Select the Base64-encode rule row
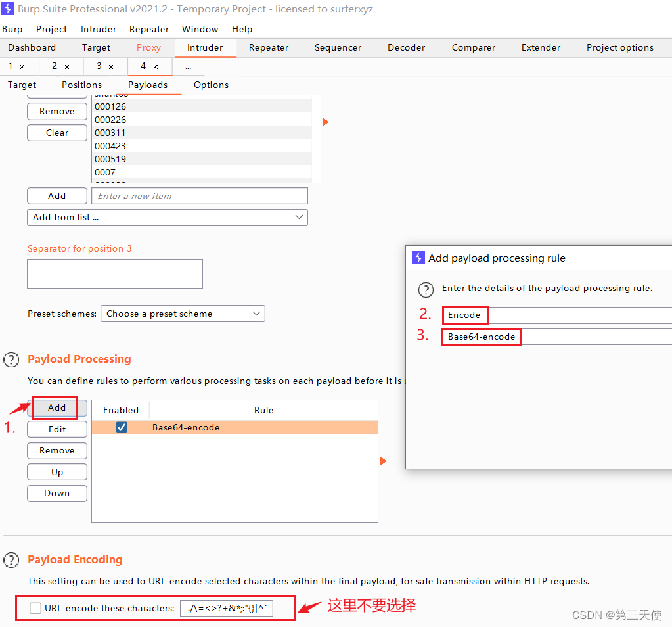 click(x=235, y=427)
